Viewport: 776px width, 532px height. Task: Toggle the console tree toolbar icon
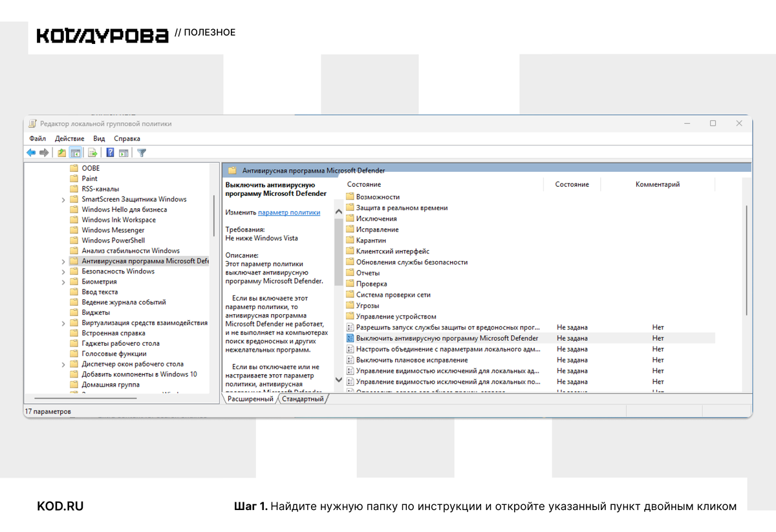[76, 153]
